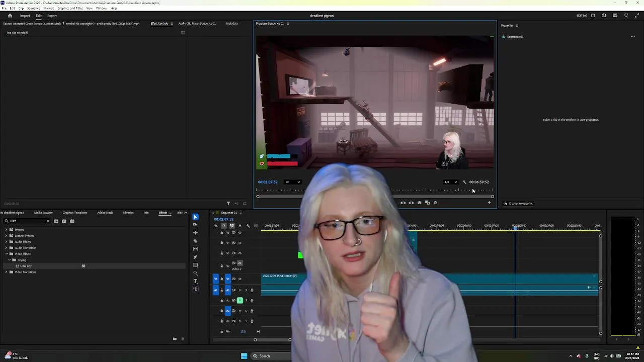The image size is (644, 362).
Task: Click the timeline horizontal zoom scroll bar
Action: click(272, 340)
